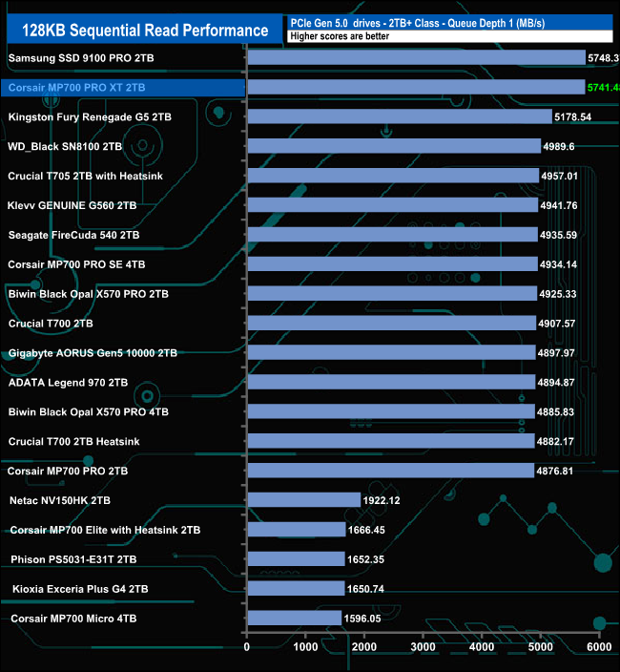Click the value 4941.76
Viewport: 620px width, 672px height.
click(x=559, y=206)
